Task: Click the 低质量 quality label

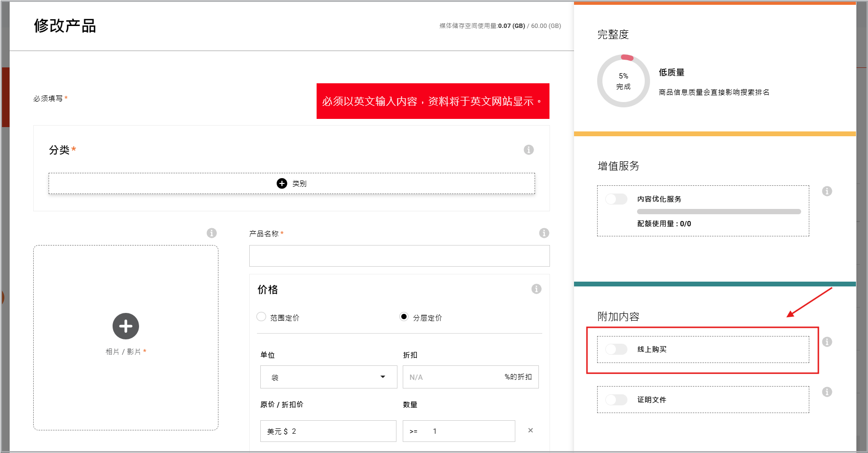Action: point(672,72)
